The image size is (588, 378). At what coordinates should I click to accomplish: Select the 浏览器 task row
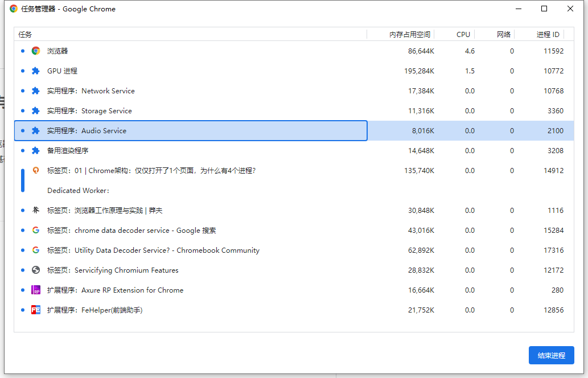294,51
